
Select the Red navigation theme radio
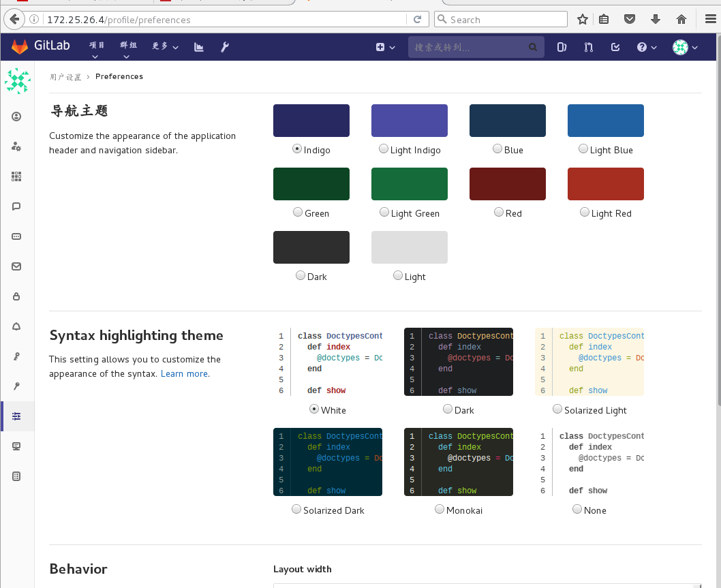(499, 212)
